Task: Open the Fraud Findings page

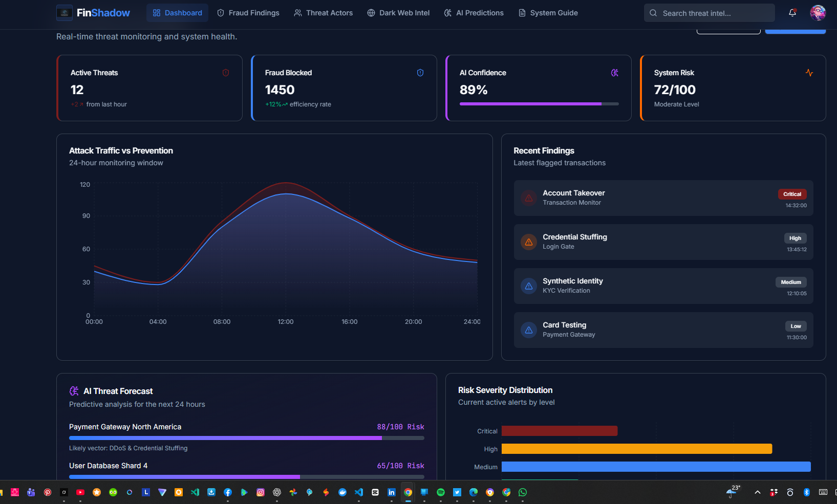Action: 248,13
